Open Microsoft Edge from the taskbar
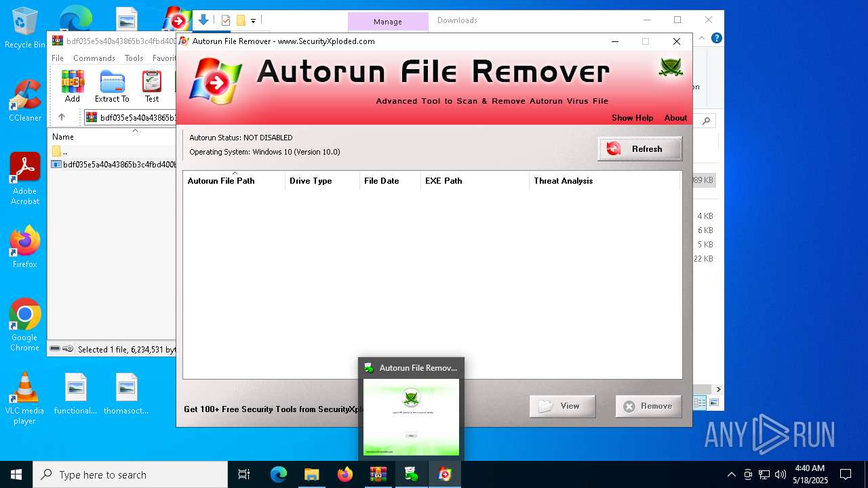 click(x=278, y=474)
